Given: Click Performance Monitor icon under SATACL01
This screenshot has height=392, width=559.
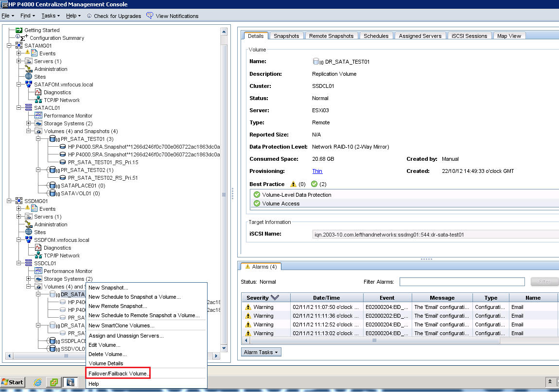Looking at the screenshot, I should point(38,116).
